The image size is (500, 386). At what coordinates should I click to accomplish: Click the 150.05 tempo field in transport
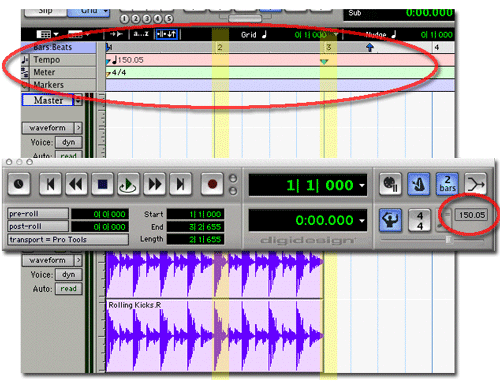pos(472,215)
